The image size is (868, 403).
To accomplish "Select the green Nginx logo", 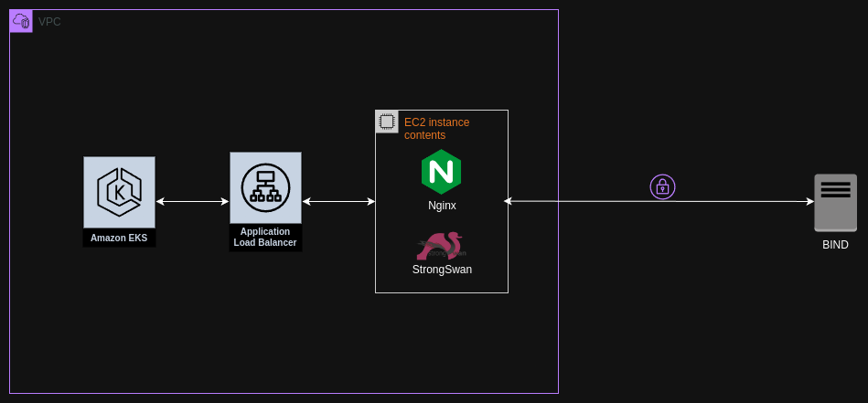I will click(x=441, y=172).
